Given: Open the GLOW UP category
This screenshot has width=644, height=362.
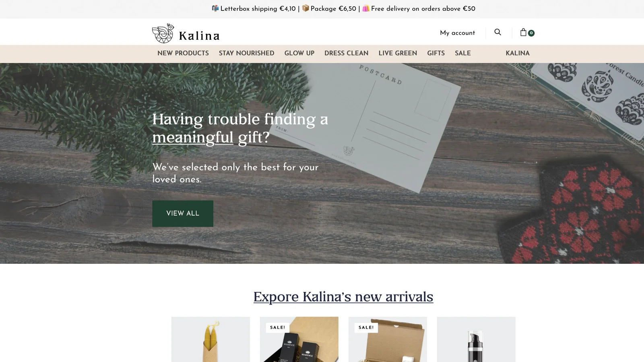Looking at the screenshot, I should pos(299,53).
